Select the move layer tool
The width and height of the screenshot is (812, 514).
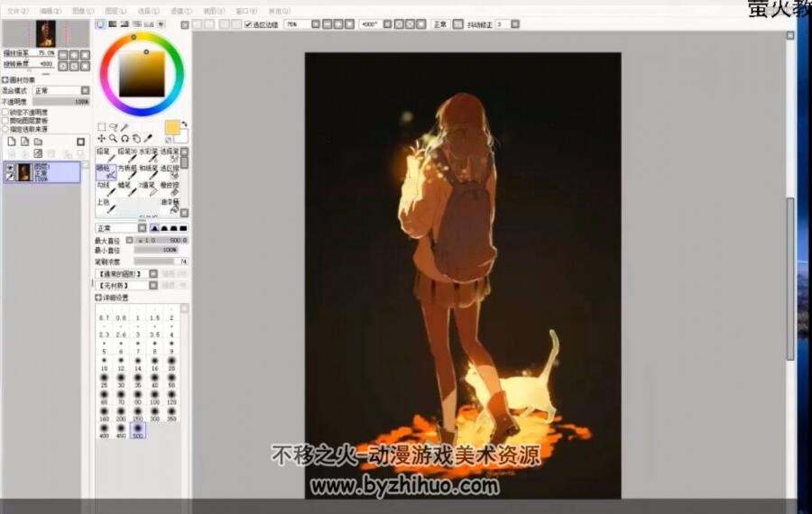(x=101, y=139)
